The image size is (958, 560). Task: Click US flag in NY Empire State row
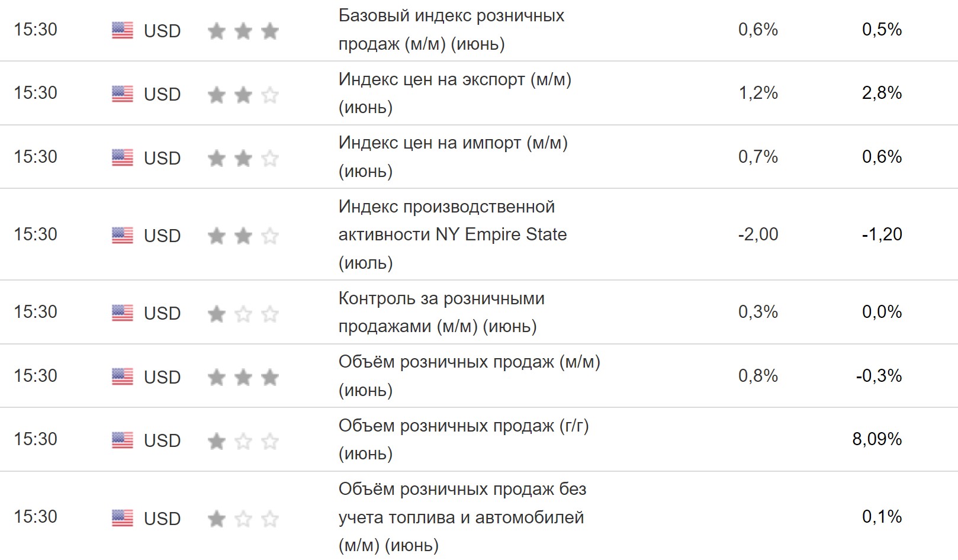123,235
